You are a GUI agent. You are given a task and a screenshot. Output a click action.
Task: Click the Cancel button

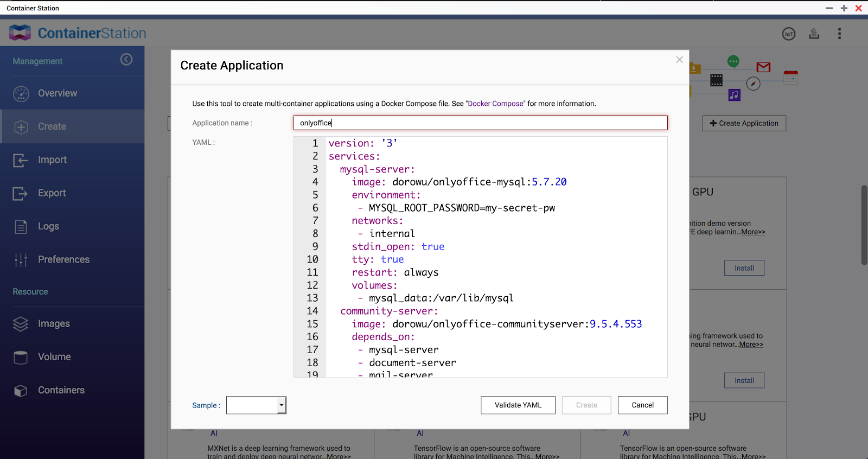click(643, 405)
